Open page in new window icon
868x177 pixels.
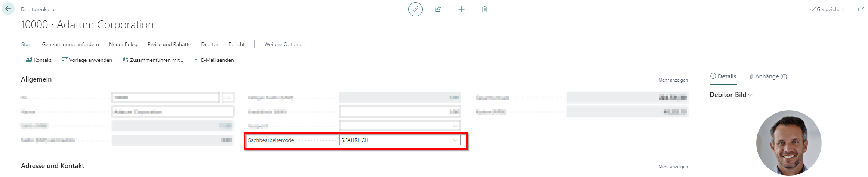click(861, 9)
